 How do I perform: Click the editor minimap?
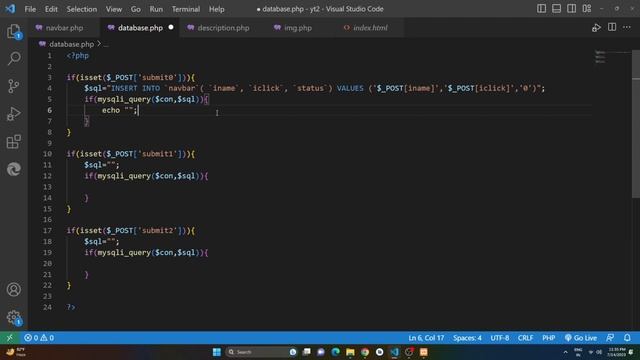coord(612,57)
